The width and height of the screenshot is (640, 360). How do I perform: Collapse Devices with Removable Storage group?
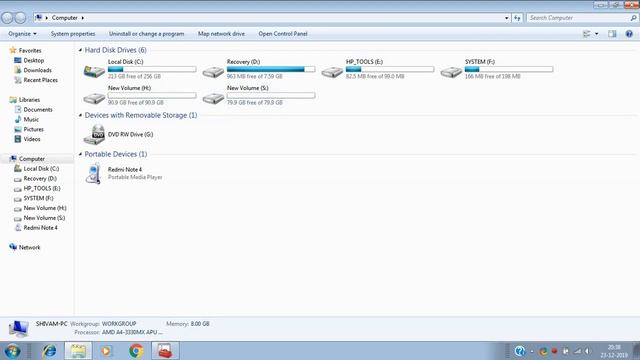tap(80, 115)
